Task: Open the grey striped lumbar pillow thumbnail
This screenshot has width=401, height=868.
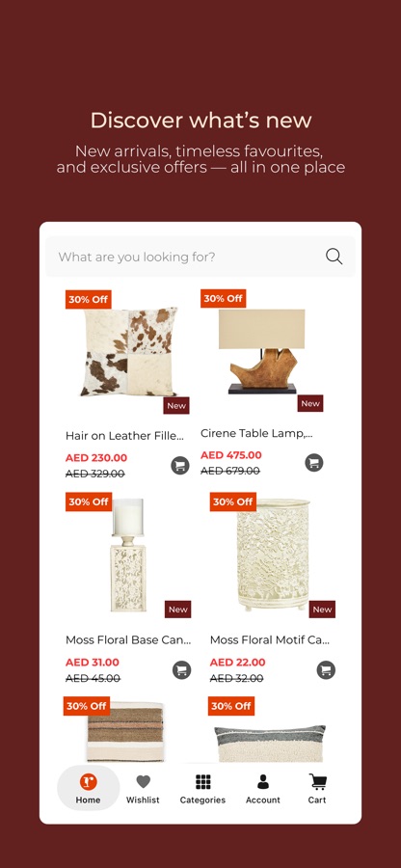Action: coord(270,744)
